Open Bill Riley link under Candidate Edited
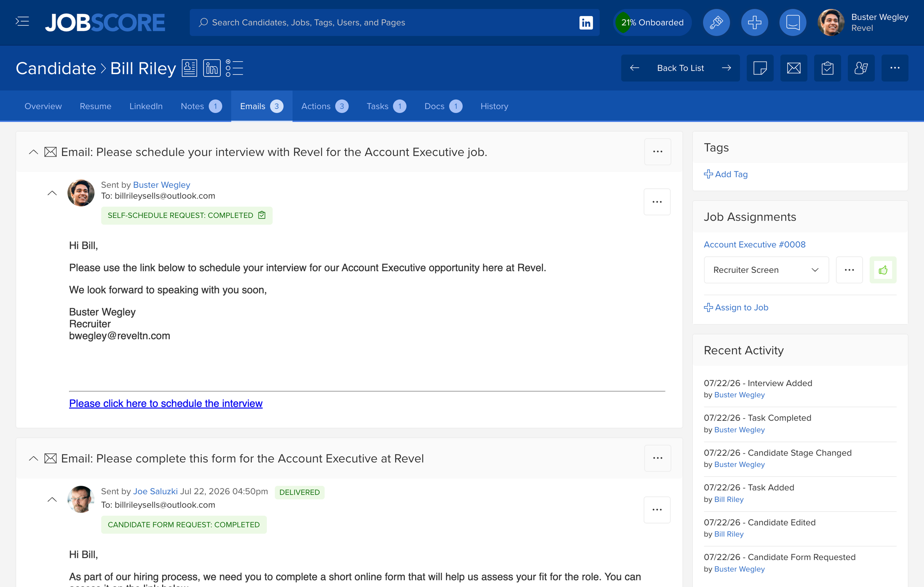The width and height of the screenshot is (924, 587). pyautogui.click(x=729, y=534)
